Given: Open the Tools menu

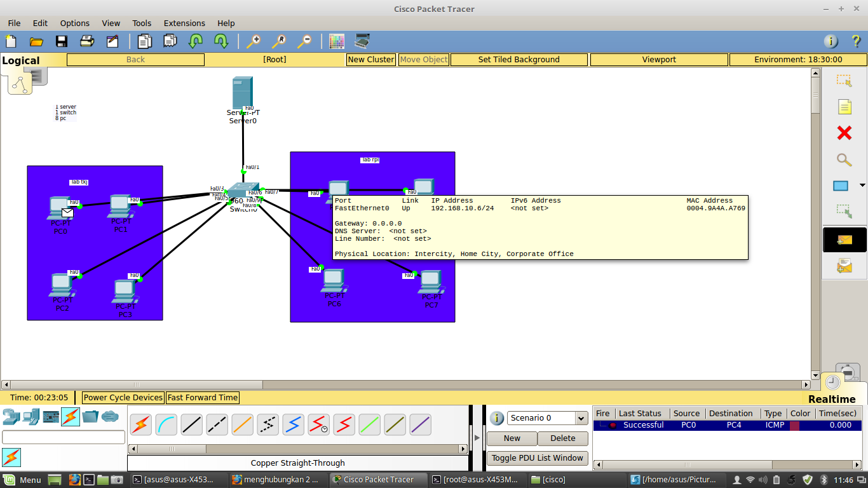Looking at the screenshot, I should (142, 23).
